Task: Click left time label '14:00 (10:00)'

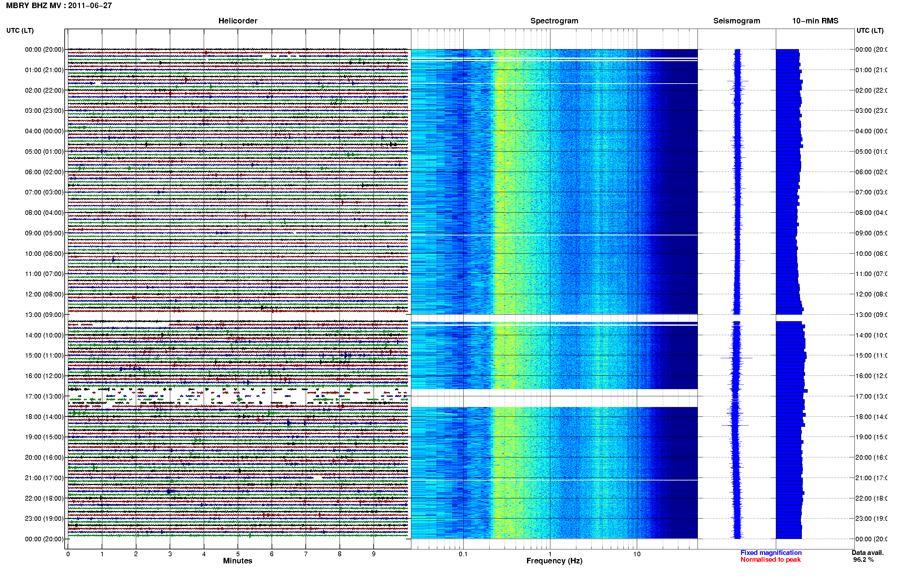Action: (x=44, y=335)
